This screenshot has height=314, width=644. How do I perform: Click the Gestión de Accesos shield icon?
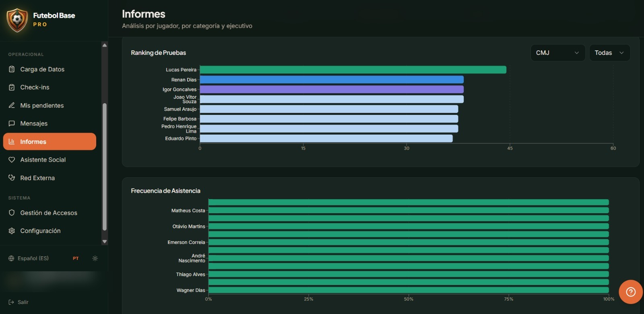click(12, 212)
